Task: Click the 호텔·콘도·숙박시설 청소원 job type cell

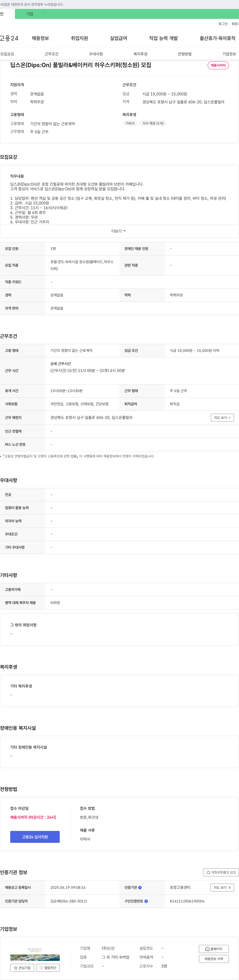Action: tap(82, 265)
